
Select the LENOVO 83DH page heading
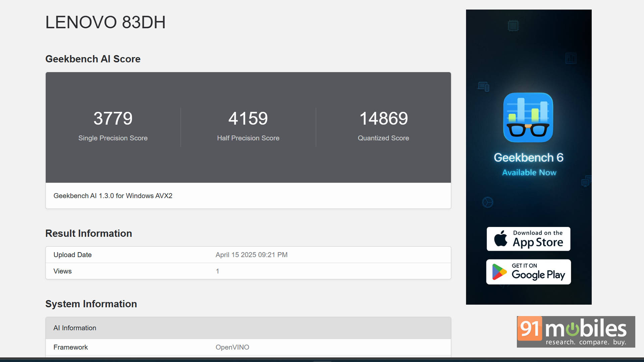click(105, 22)
